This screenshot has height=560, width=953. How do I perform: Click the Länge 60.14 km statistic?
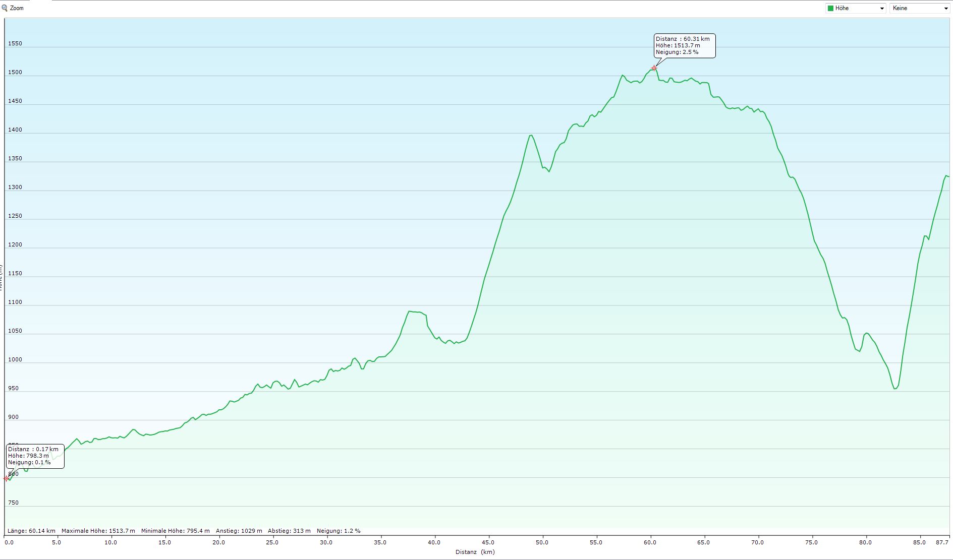tap(31, 531)
